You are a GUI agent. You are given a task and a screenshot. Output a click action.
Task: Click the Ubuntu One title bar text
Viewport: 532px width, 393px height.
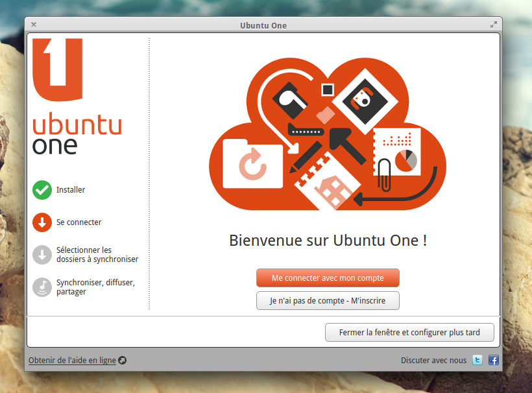[x=263, y=25]
